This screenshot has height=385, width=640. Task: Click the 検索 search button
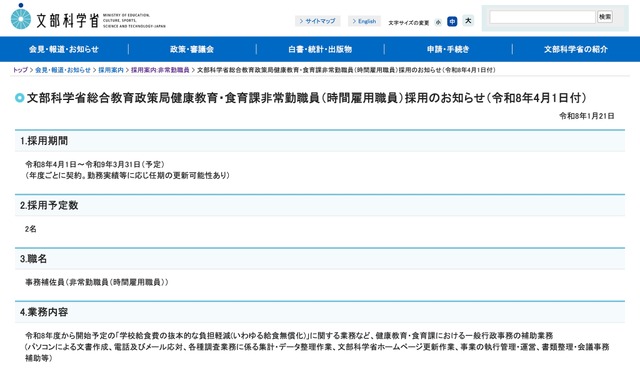point(605,17)
